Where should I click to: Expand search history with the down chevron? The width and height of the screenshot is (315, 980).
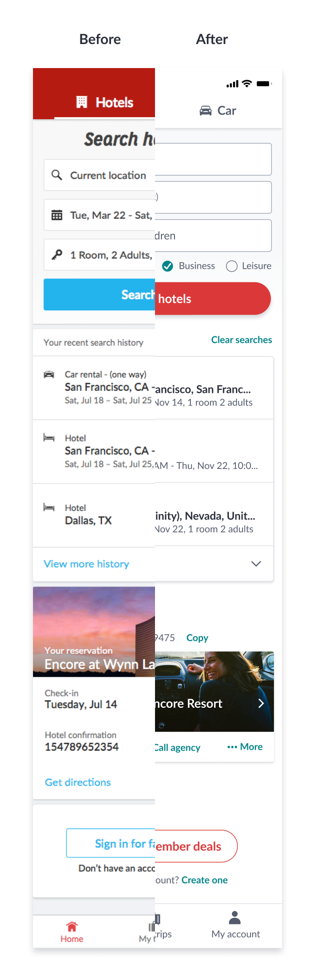(x=256, y=564)
